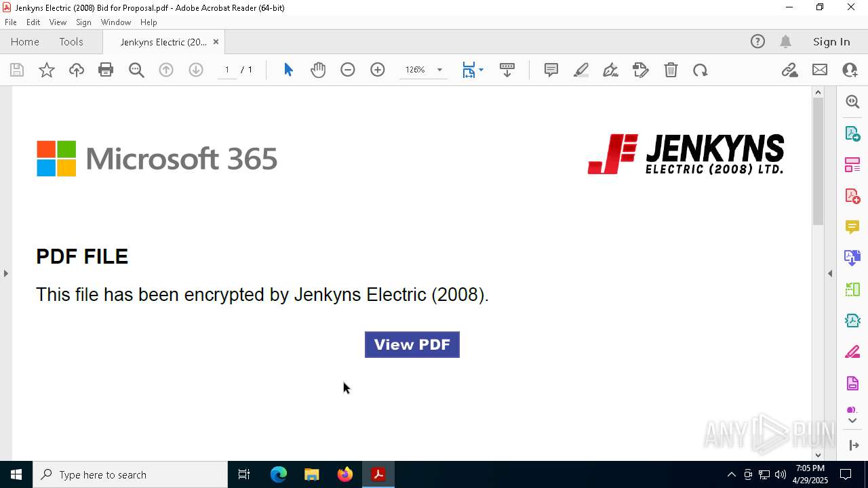
Task: Click the Save file icon
Action: click(x=17, y=70)
